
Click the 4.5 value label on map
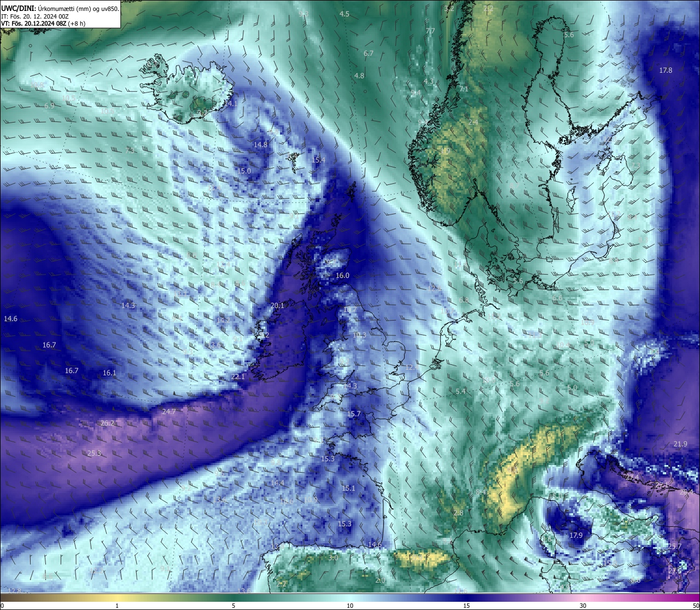coord(345,14)
